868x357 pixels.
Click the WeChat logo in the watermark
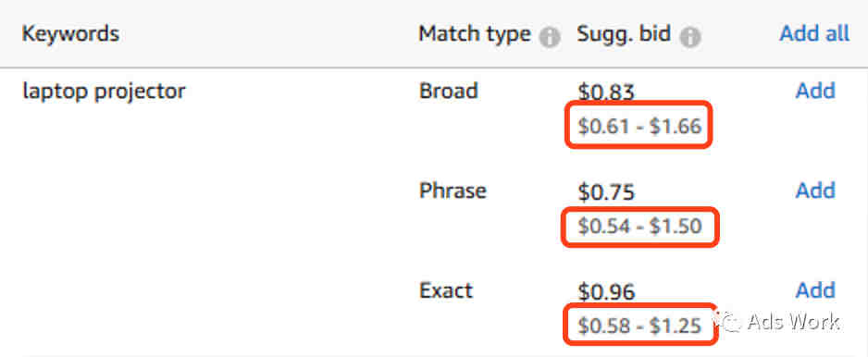click(728, 321)
